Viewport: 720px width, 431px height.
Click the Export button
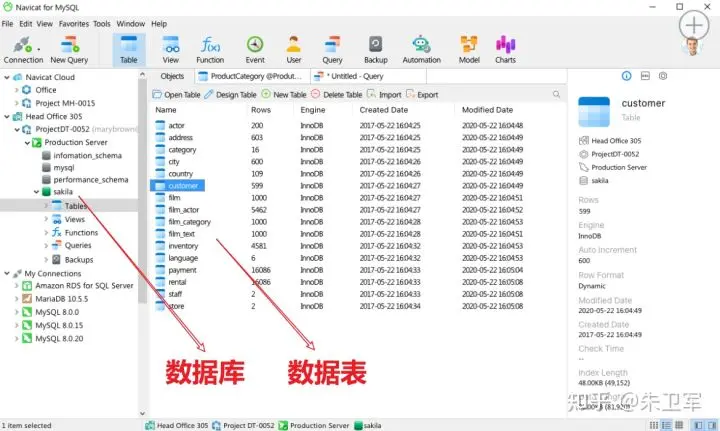click(422, 95)
